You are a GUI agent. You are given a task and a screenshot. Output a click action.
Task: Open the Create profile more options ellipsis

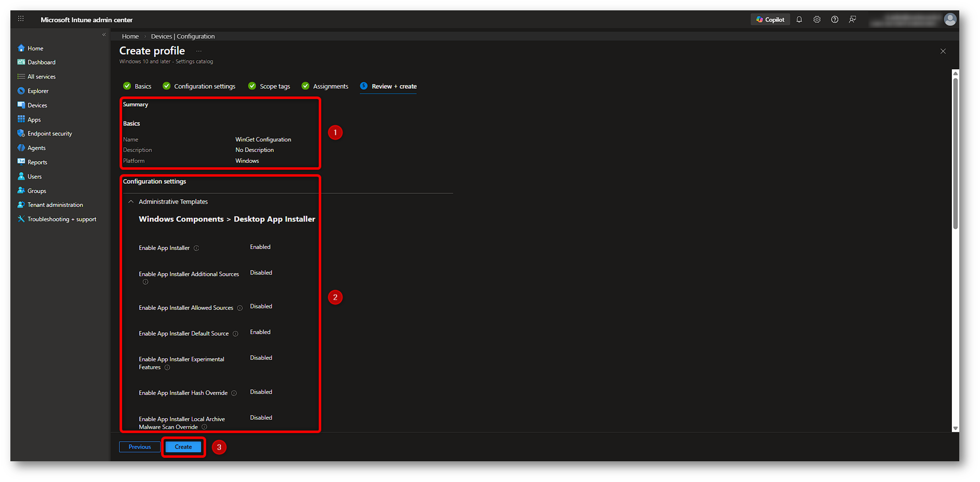click(x=199, y=51)
